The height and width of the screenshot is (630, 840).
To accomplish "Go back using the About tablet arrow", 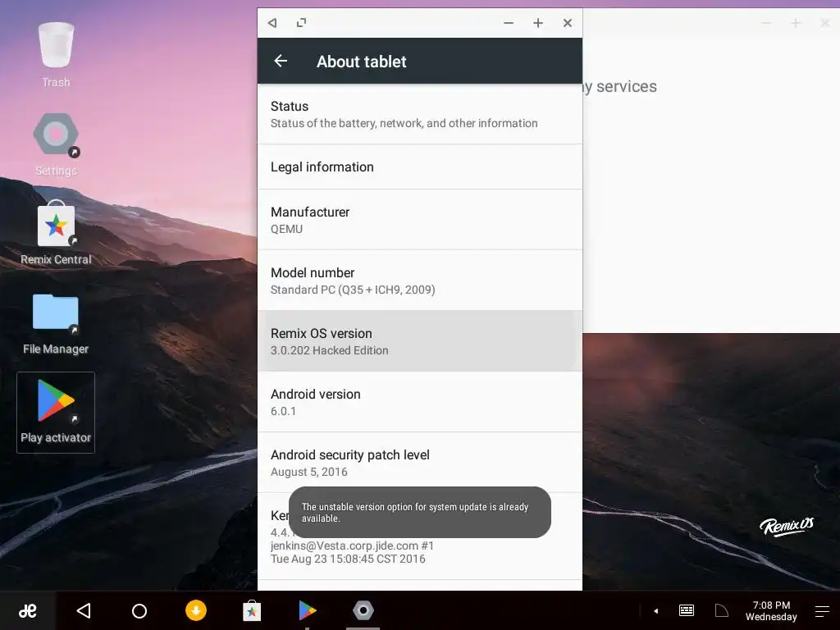I will pyautogui.click(x=281, y=61).
